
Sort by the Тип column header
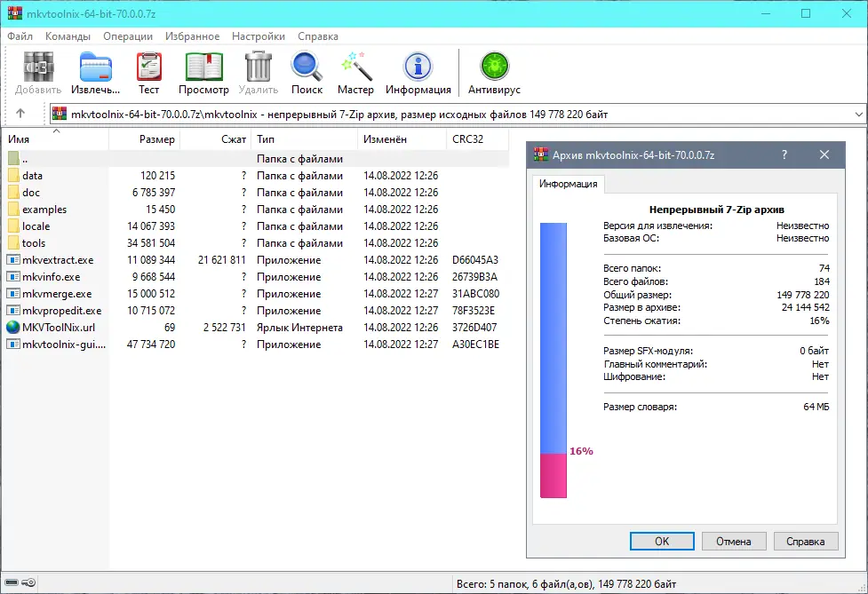[305, 139]
